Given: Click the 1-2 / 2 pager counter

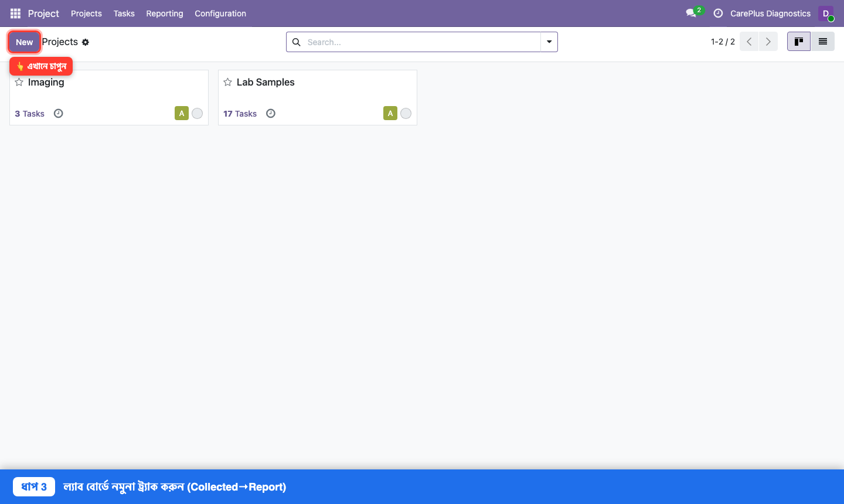Looking at the screenshot, I should click(x=723, y=42).
